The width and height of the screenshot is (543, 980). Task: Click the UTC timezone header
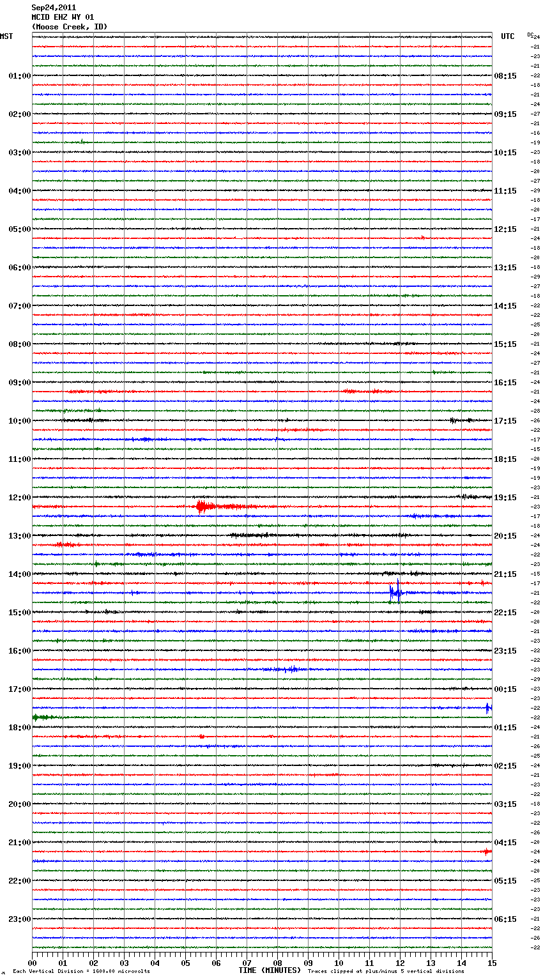pos(507,36)
